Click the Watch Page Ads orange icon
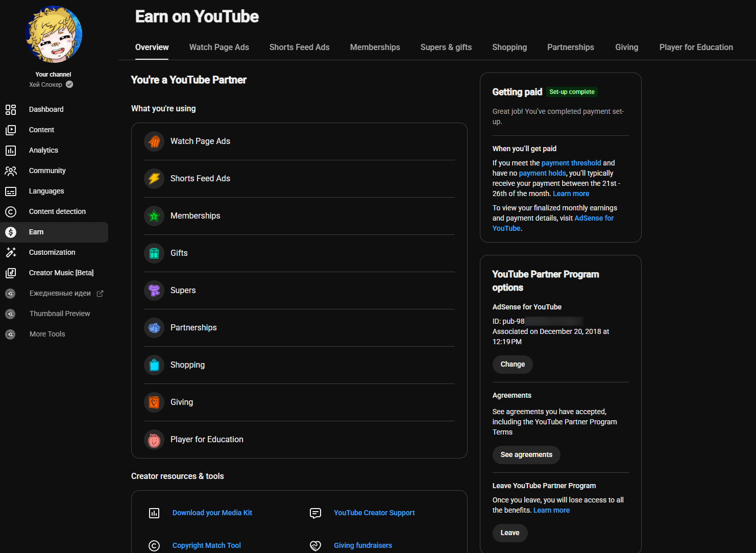This screenshot has width=756, height=553. pyautogui.click(x=154, y=141)
